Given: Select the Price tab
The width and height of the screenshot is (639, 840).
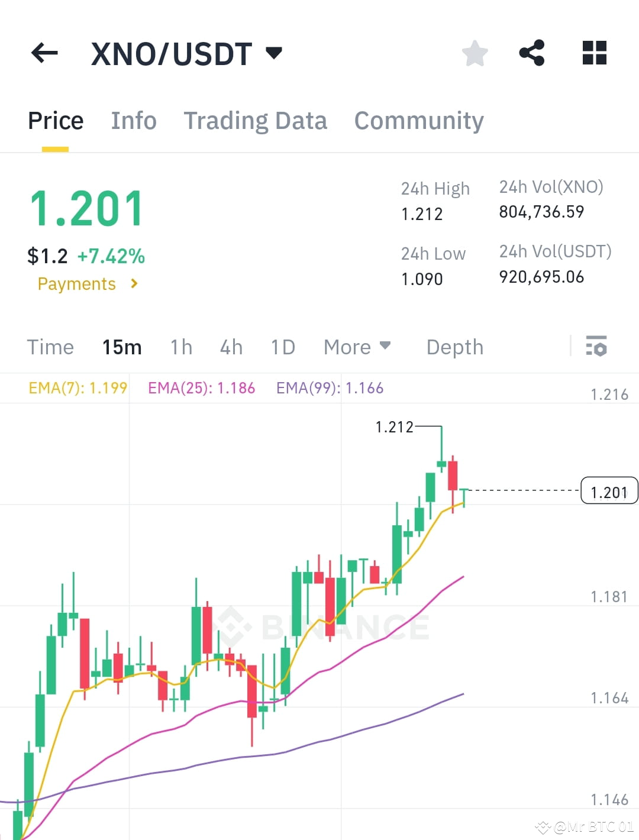Looking at the screenshot, I should [x=55, y=120].
